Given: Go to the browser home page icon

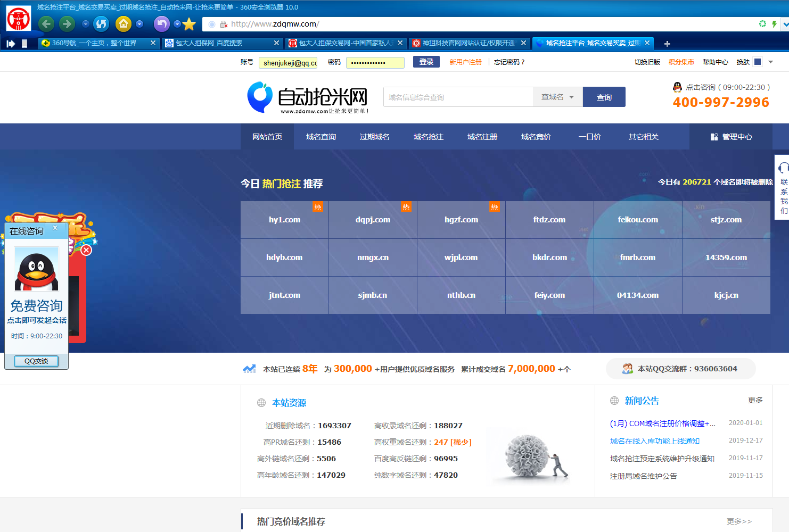Looking at the screenshot, I should click(x=124, y=24).
